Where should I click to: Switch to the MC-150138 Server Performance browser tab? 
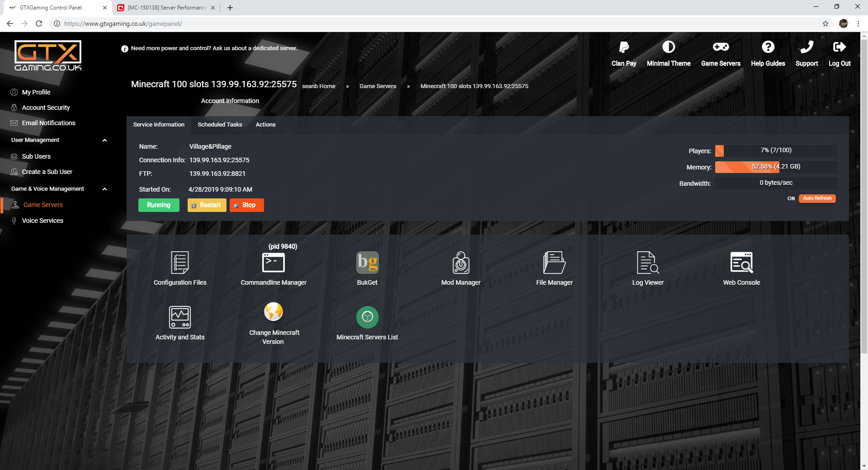(x=165, y=8)
